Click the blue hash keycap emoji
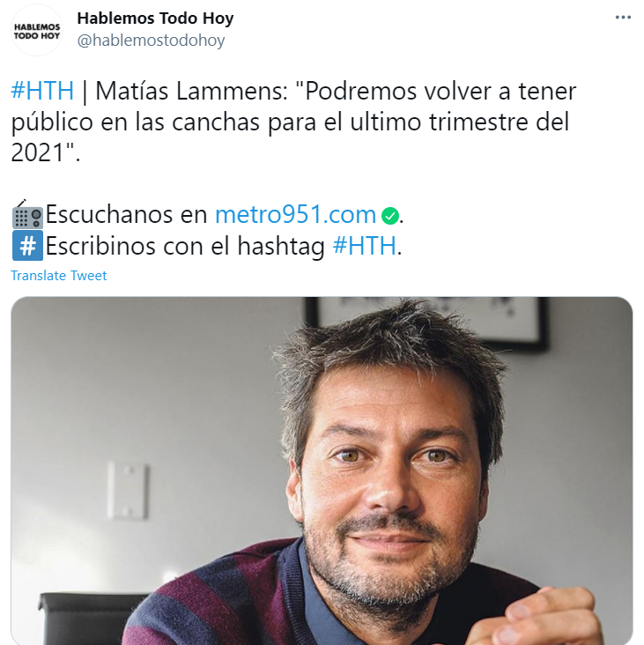Image resolution: width=644 pixels, height=645 pixels. pos(27,246)
